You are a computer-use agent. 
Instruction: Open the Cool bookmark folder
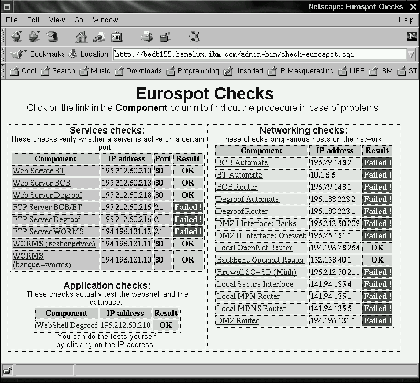pyautogui.click(x=23, y=71)
